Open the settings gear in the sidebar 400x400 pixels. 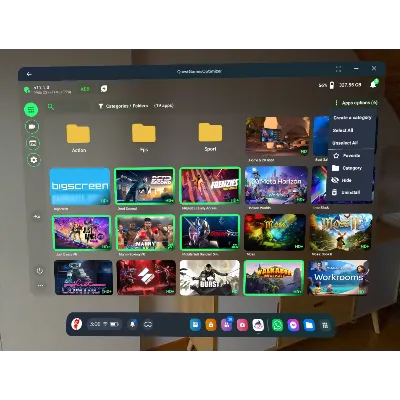tap(33, 160)
